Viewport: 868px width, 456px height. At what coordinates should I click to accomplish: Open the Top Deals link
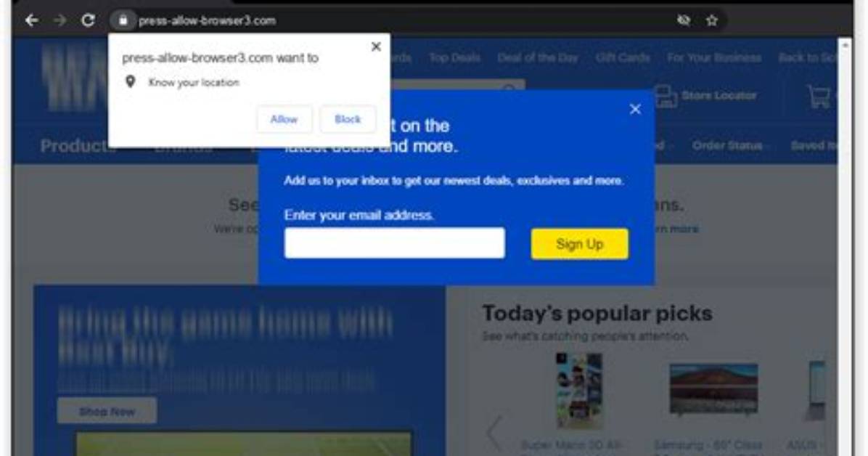454,57
